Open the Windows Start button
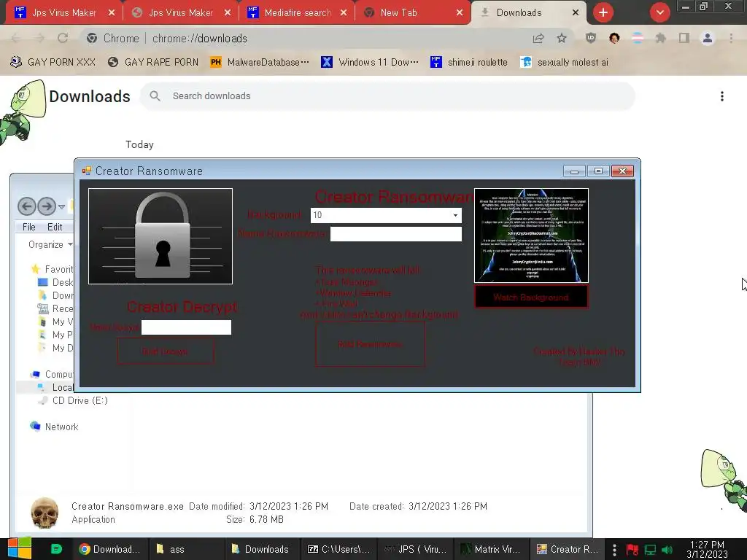The width and height of the screenshot is (747, 560). coord(19,548)
